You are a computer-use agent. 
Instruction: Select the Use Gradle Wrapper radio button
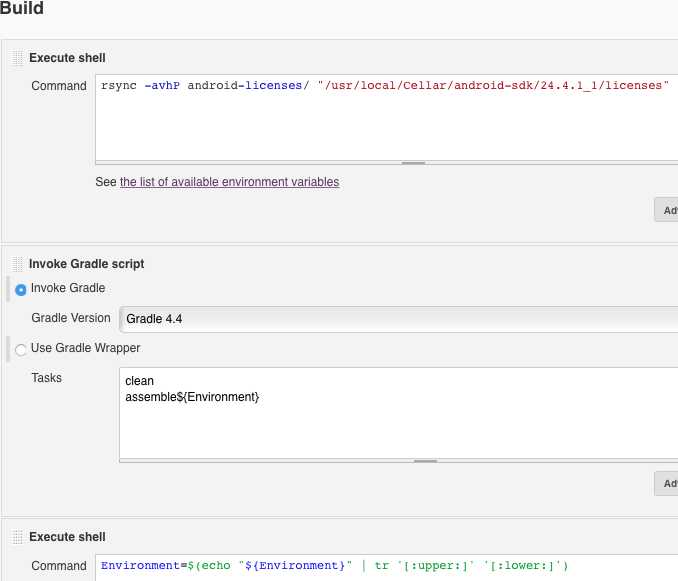point(20,349)
